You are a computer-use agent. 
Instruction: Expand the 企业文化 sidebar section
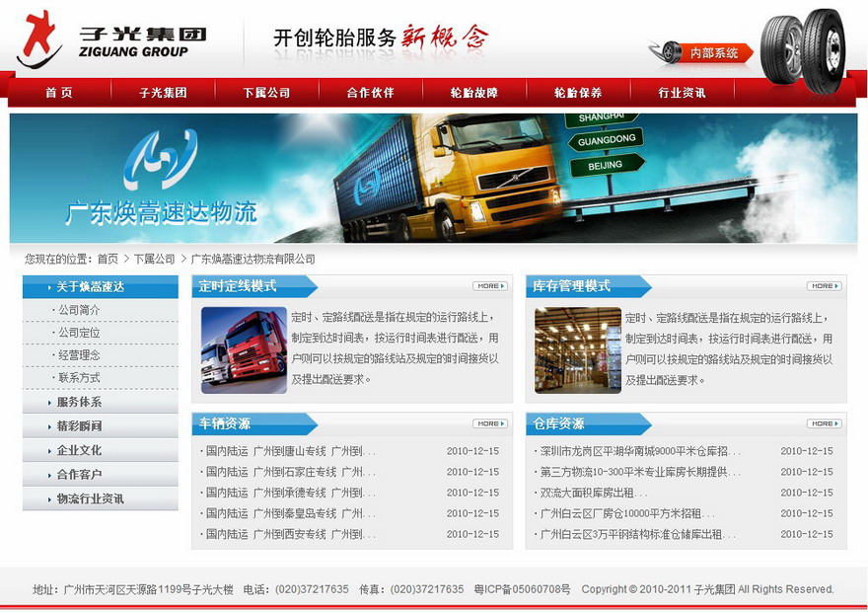[x=101, y=450]
